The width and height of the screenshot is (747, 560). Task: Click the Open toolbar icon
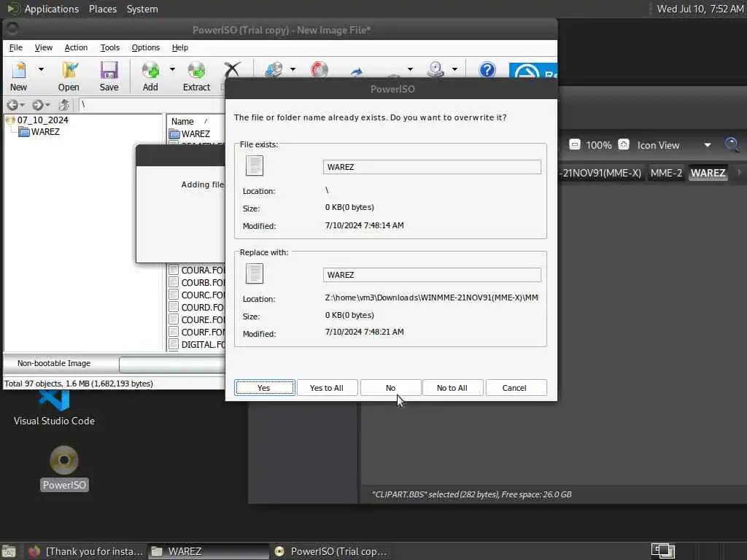tap(69, 76)
